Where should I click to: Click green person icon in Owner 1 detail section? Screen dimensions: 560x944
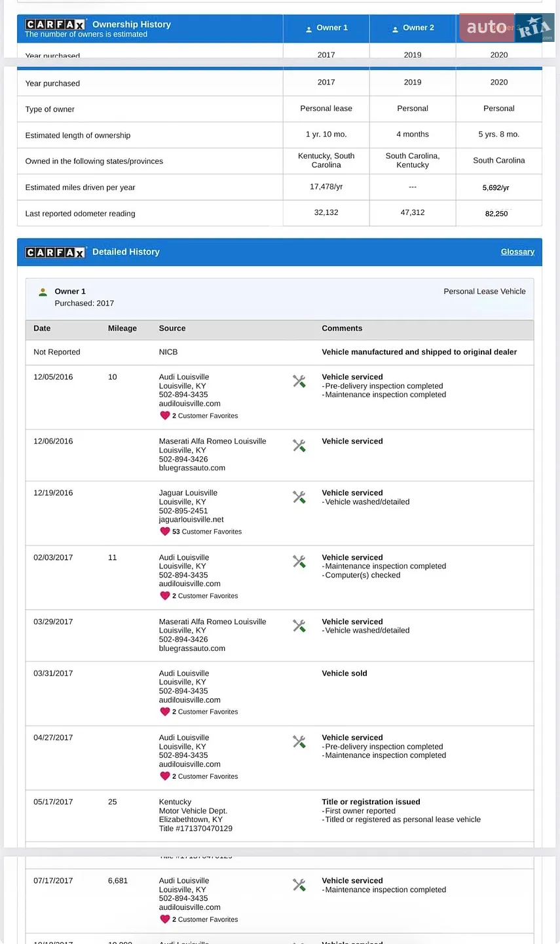pos(43,292)
